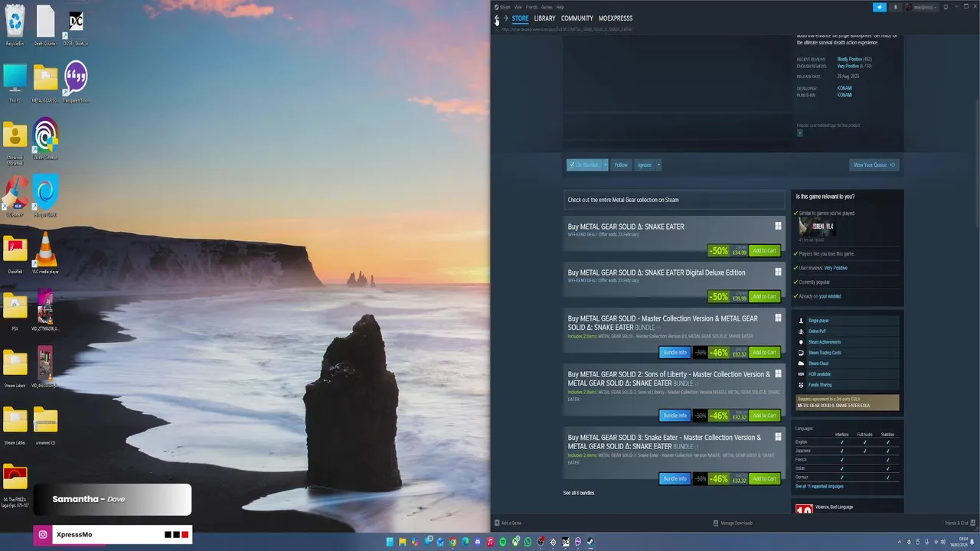This screenshot has width=980, height=551.
Task: Toggle the On Wishlist button
Action: (x=584, y=165)
